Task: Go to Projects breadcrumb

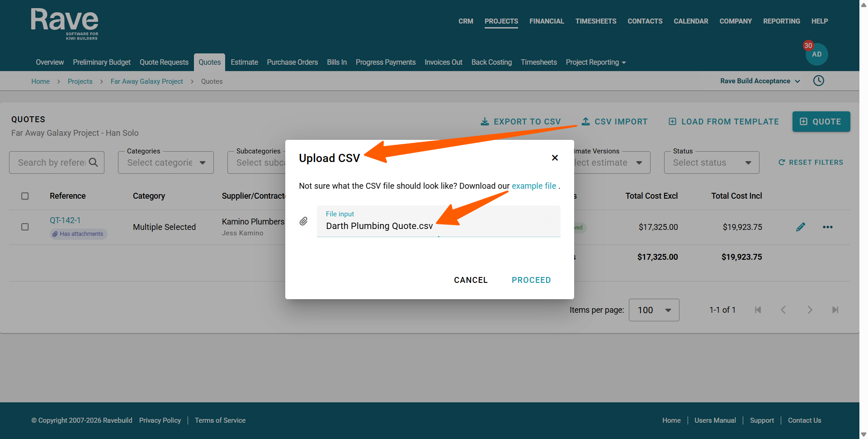Action: (80, 81)
